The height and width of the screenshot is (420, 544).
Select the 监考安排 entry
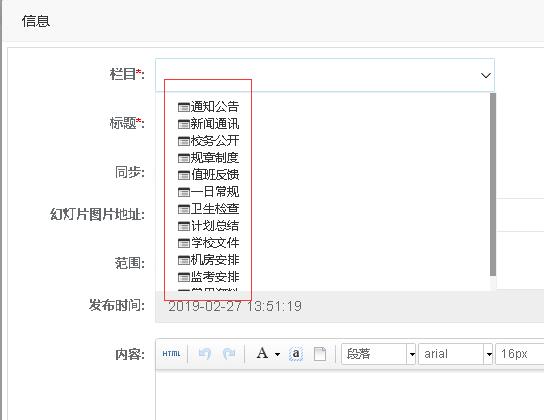pyautogui.click(x=215, y=277)
